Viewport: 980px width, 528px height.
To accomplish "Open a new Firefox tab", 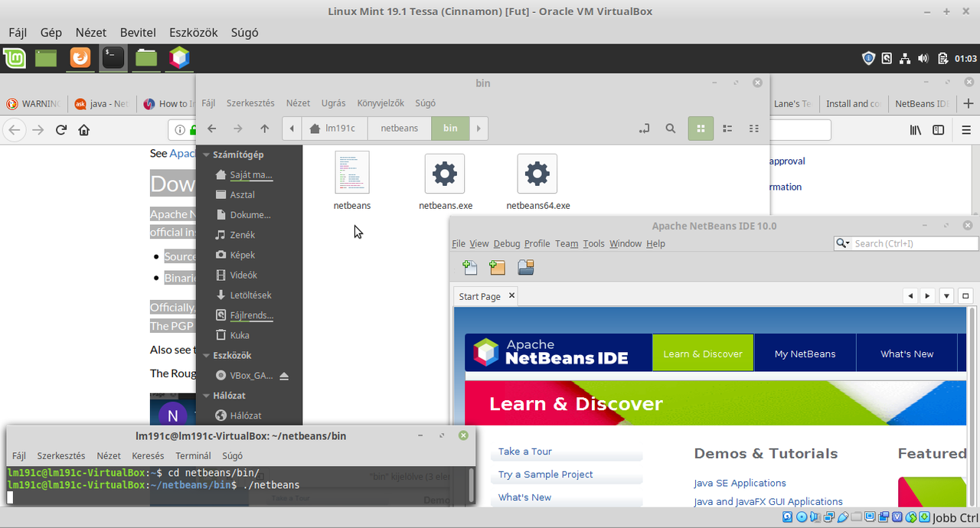I will click(969, 103).
